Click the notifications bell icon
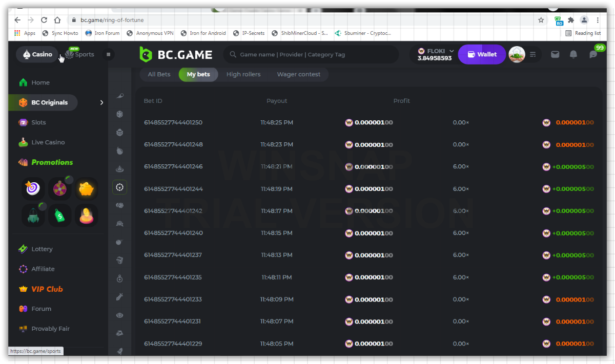Image resolution: width=615 pixels, height=364 pixels. [x=573, y=55]
